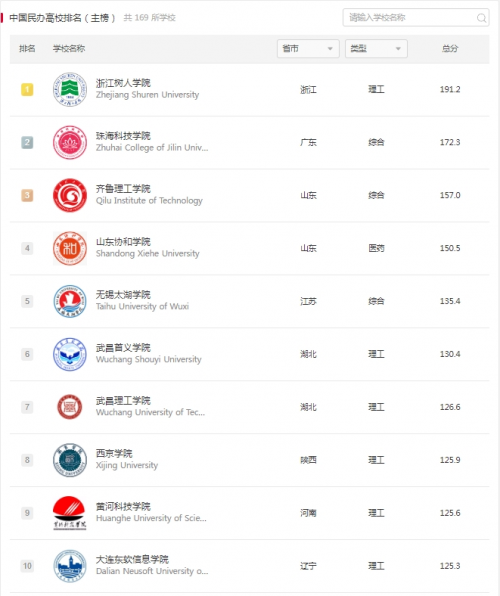Open 浙江树人学院 school name link
This screenshot has width=500, height=596.
point(123,83)
